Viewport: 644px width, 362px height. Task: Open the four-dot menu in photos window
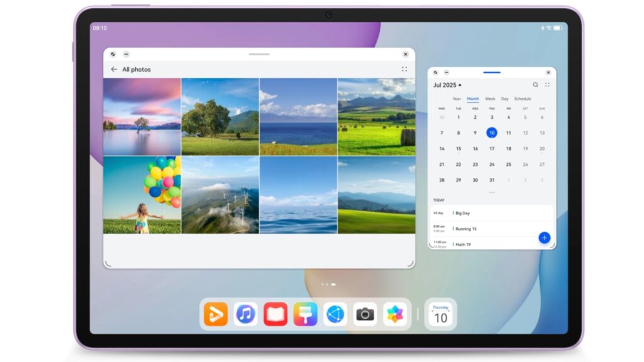click(404, 69)
